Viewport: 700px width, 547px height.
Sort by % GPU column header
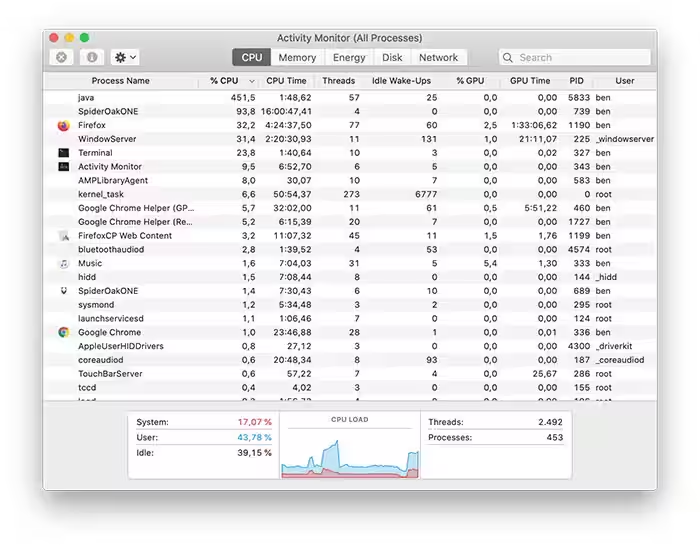[x=470, y=81]
